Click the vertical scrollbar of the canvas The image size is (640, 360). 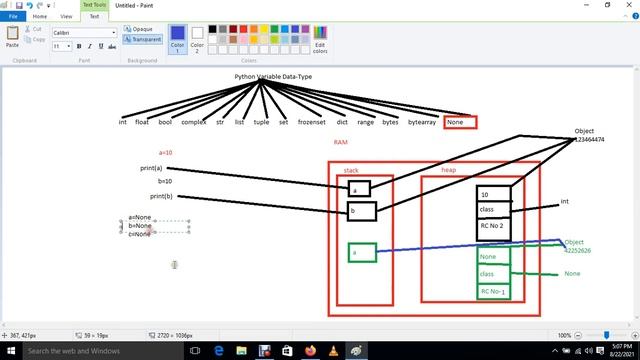(x=636, y=194)
